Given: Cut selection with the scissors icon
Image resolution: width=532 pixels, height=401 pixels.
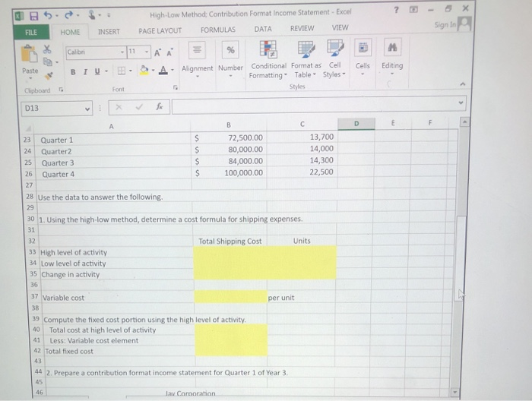Looking at the screenshot, I should point(47,49).
